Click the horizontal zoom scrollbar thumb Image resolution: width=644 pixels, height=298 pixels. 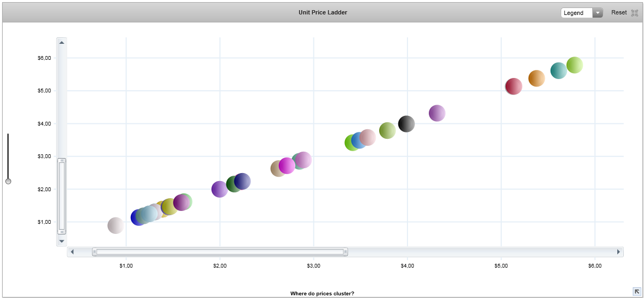[x=219, y=252]
